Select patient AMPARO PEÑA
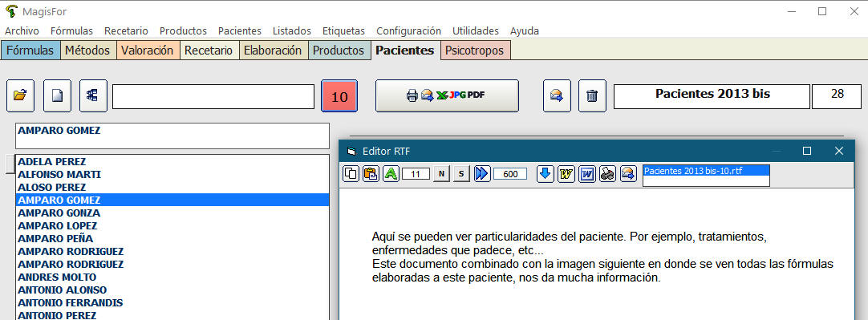Screen dimensions: 868x320 tap(172, 238)
